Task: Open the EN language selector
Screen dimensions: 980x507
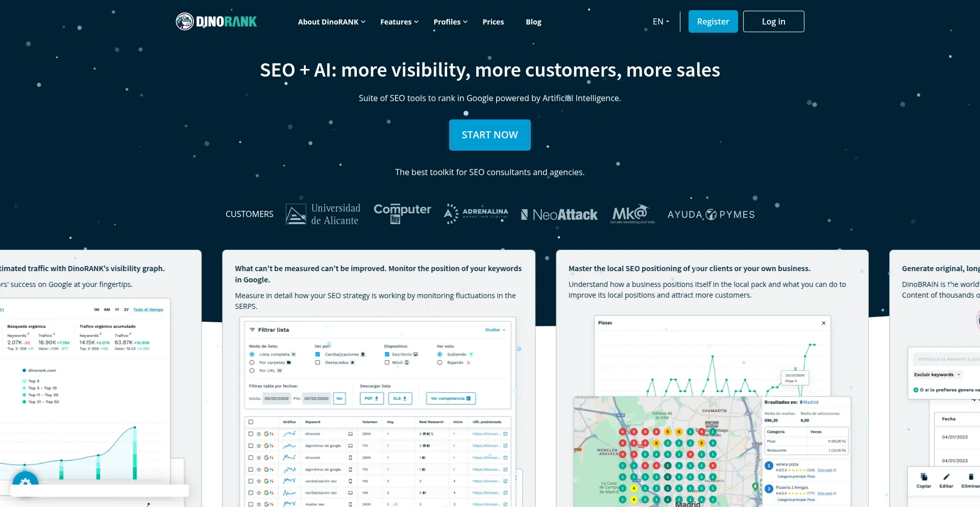Action: [660, 21]
